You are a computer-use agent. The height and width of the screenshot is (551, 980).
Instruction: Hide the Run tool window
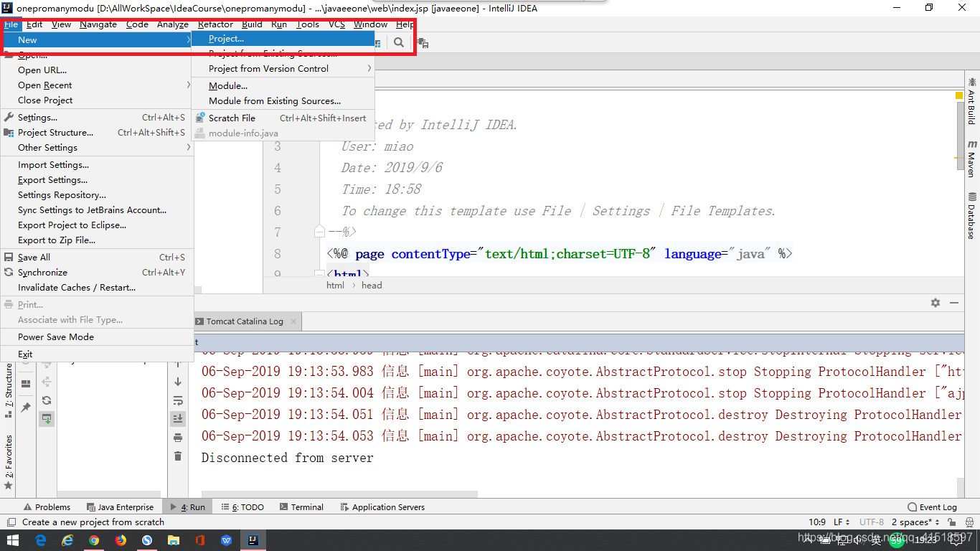point(954,303)
